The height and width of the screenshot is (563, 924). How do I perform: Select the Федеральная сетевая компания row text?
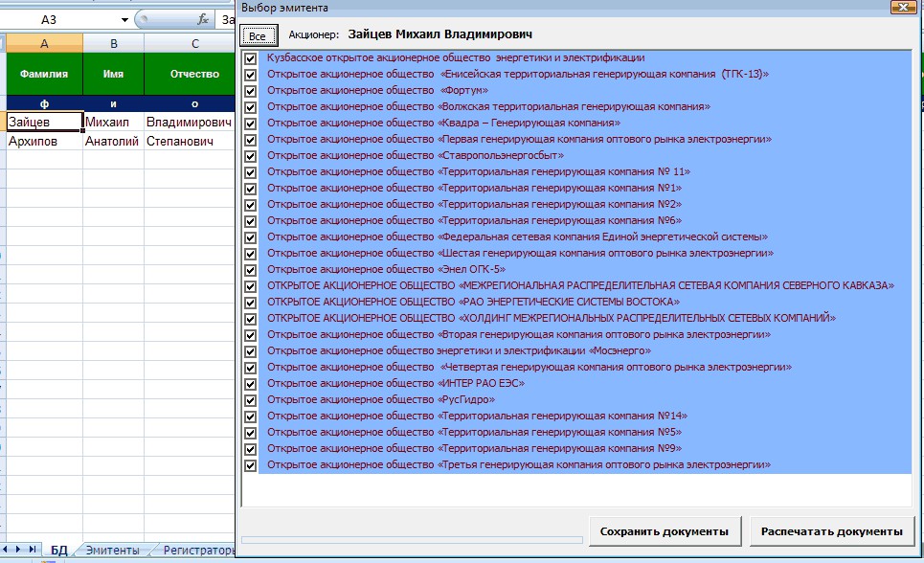pos(517,237)
